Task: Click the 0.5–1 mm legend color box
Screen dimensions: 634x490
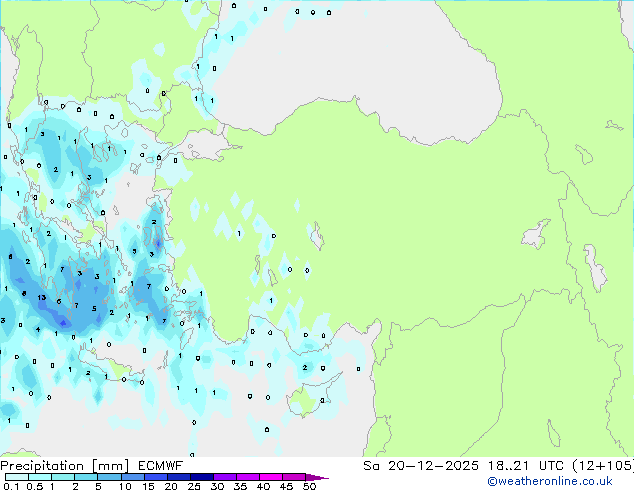Action: tap(40, 477)
